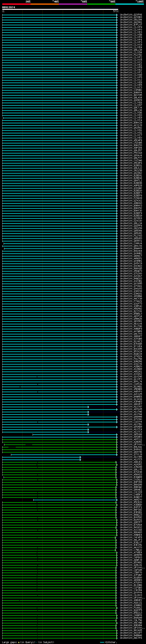
Task: Select hit UniRef100_A6MZY0
Action: (131, 500)
